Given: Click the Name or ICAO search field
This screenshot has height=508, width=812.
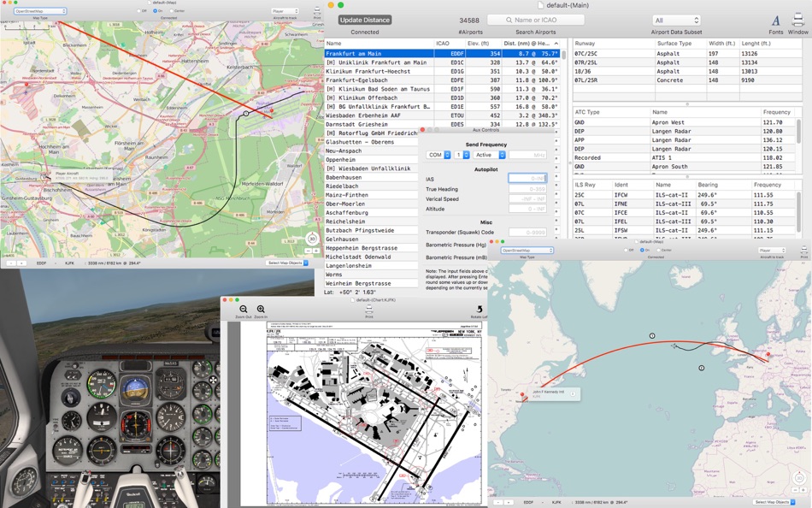Looking at the screenshot, I should click(x=535, y=20).
